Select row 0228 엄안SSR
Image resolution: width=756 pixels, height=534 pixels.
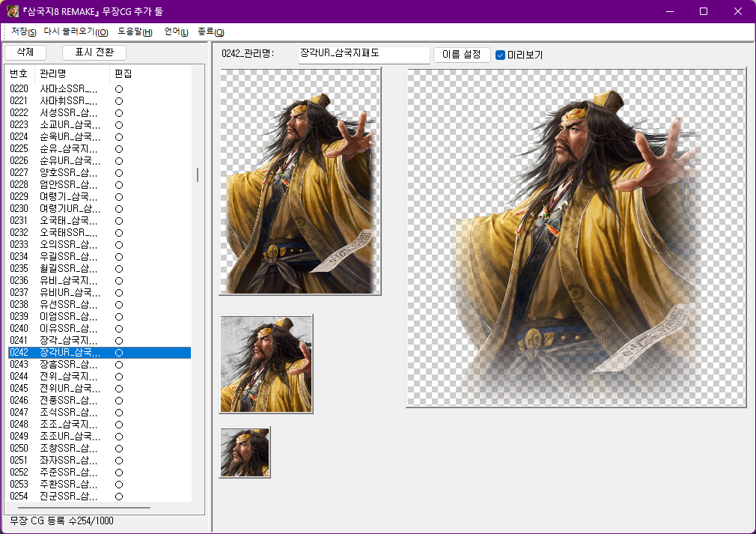100,185
